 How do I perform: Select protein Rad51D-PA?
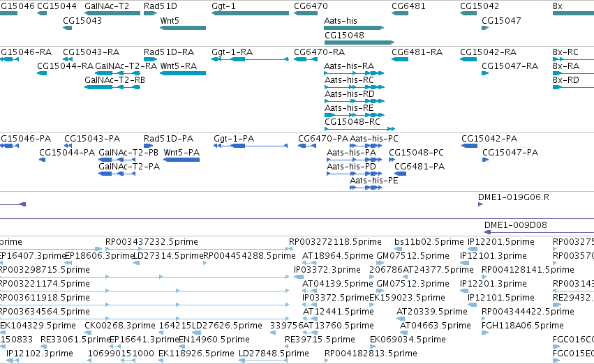[x=148, y=146]
